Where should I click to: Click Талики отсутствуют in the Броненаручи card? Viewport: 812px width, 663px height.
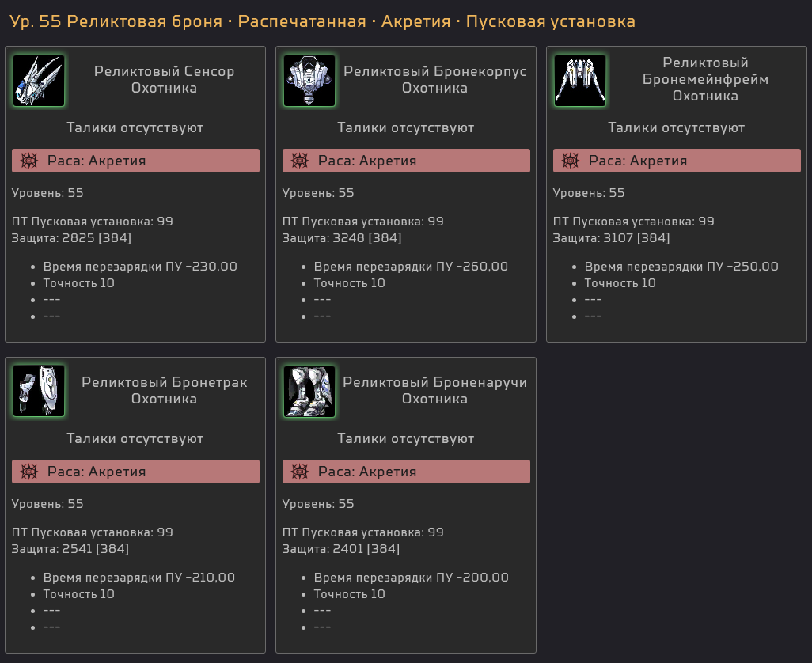405,438
